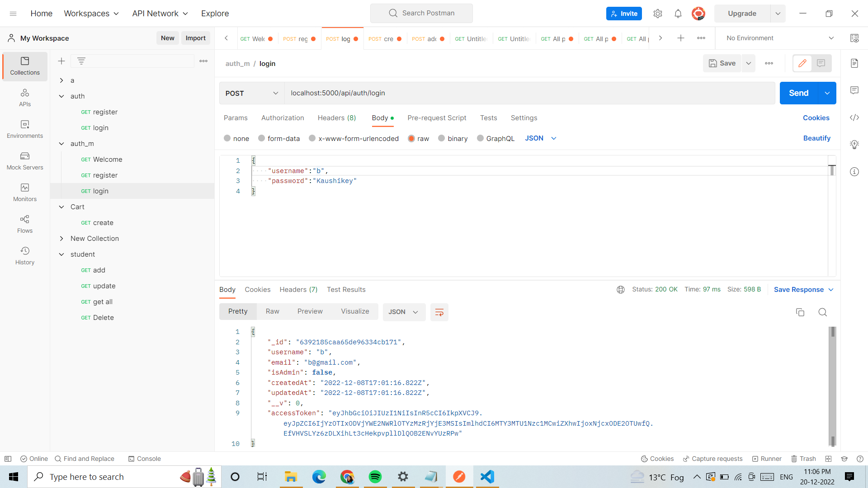Open the History sidebar panel
The image size is (868, 488).
[x=24, y=256]
